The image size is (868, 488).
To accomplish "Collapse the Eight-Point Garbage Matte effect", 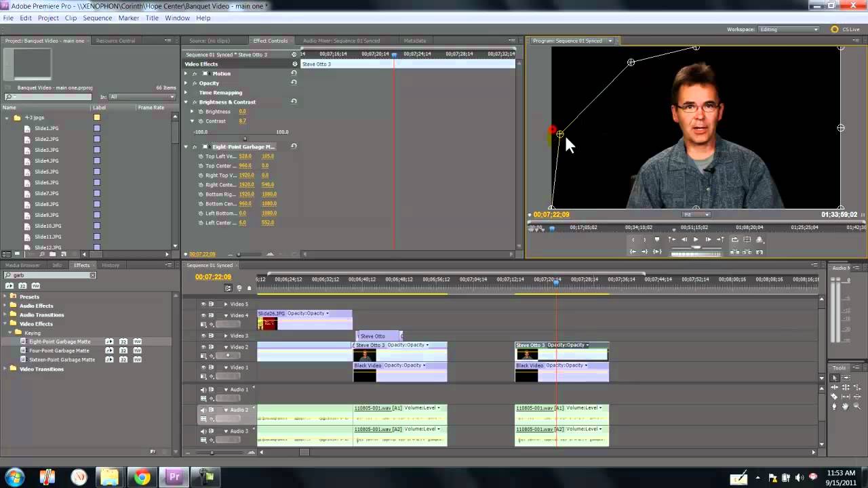I will [186, 146].
